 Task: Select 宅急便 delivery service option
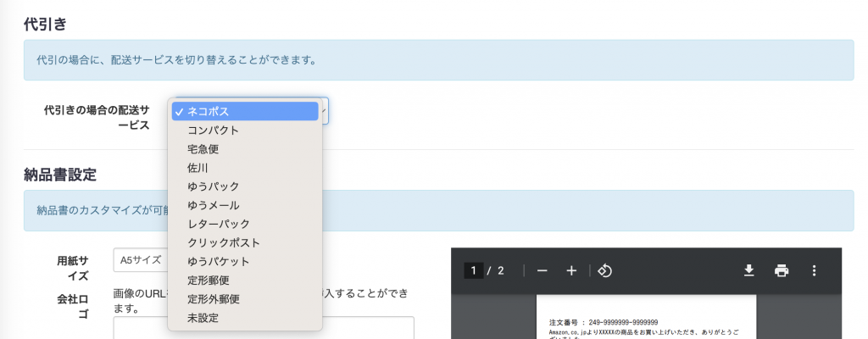(x=245, y=149)
